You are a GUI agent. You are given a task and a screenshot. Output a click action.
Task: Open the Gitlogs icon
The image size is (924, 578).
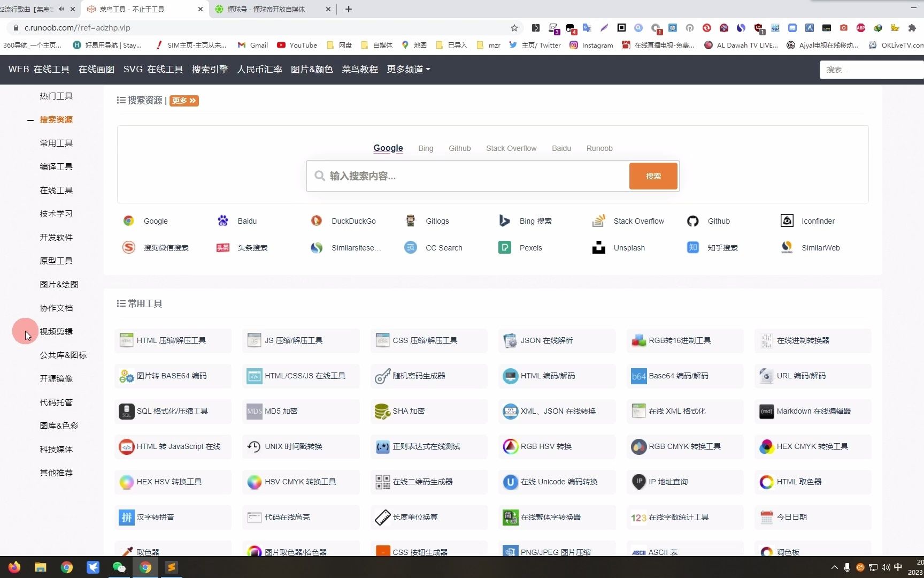coord(411,220)
